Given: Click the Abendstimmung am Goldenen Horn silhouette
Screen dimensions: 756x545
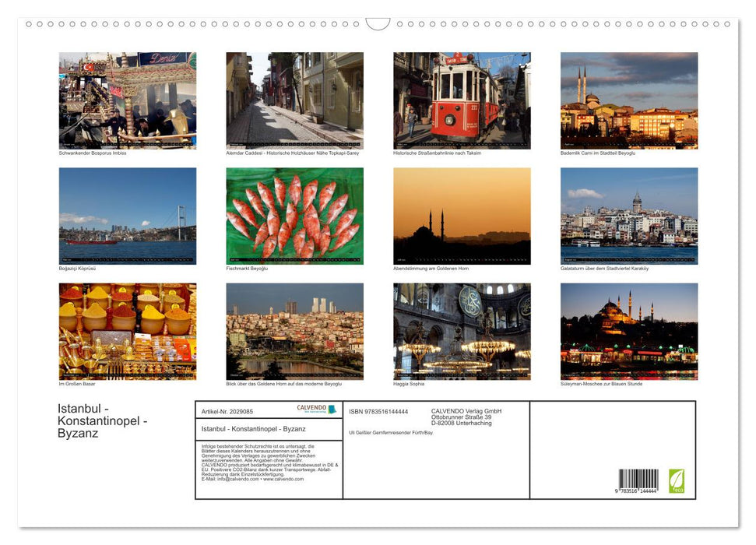Looking at the screenshot, I should [x=461, y=214].
